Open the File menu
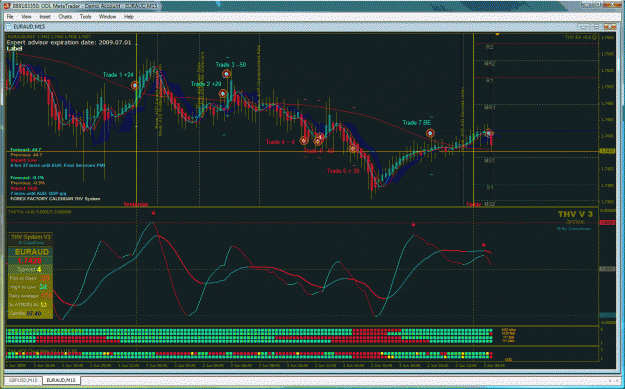Image resolution: width=625 pixels, height=389 pixels. (x=10, y=17)
